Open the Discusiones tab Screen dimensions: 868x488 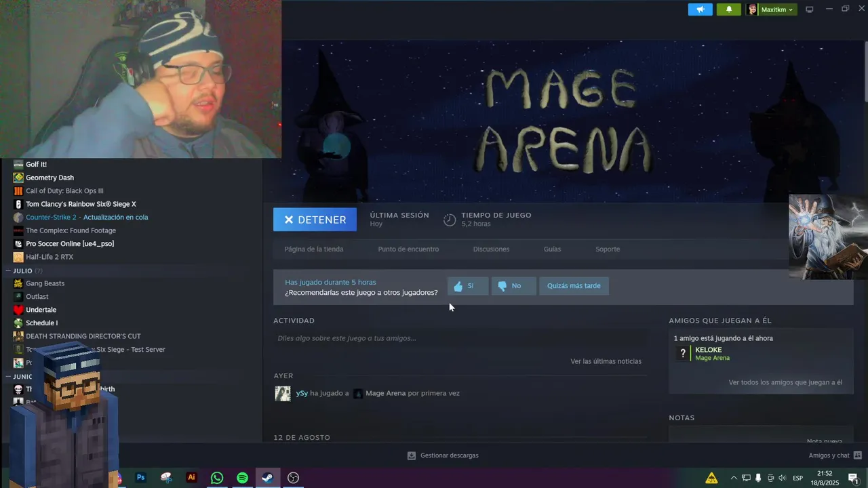click(x=491, y=249)
